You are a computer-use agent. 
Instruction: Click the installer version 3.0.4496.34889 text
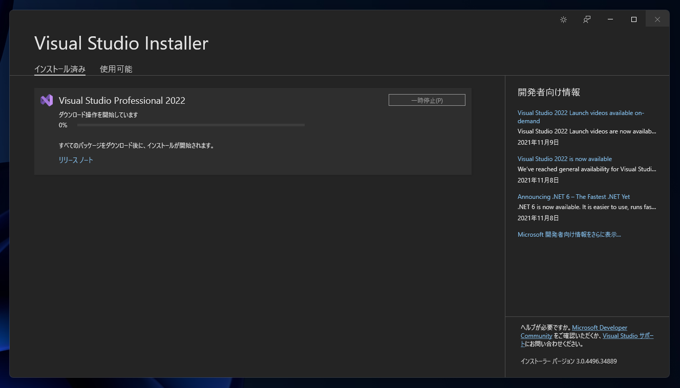[569, 361]
